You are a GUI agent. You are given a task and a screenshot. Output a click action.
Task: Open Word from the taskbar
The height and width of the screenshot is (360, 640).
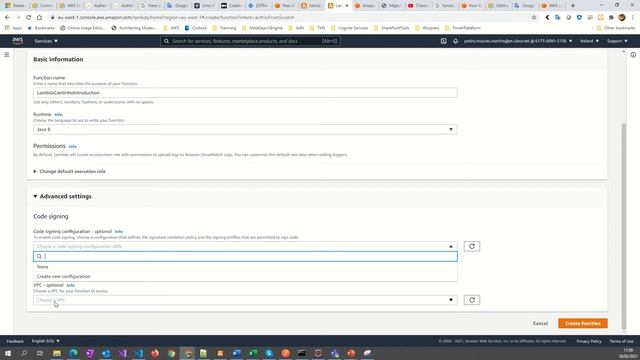(237, 353)
